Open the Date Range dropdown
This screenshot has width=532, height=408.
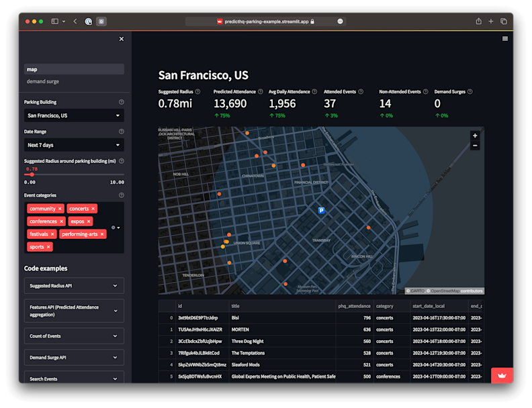pyautogui.click(x=74, y=145)
